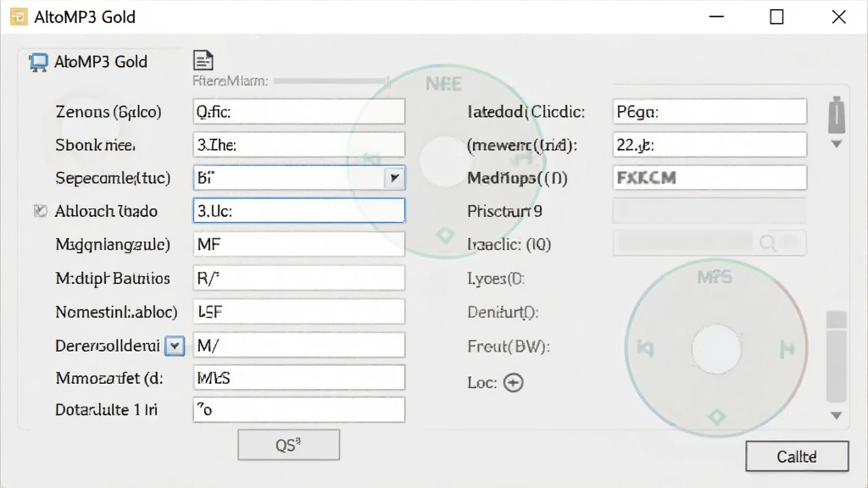868x488 pixels.
Task: Click the search magnifier in the Iraeclic field
Action: [767, 242]
